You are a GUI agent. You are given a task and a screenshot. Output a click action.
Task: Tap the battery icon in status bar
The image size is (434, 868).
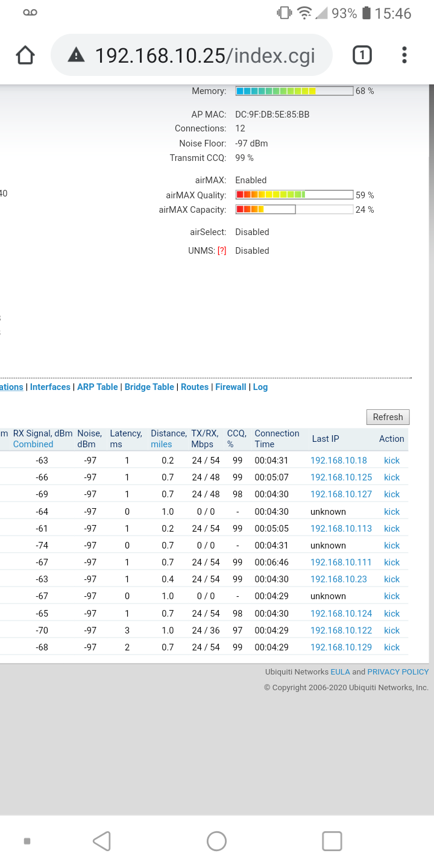pyautogui.click(x=366, y=13)
